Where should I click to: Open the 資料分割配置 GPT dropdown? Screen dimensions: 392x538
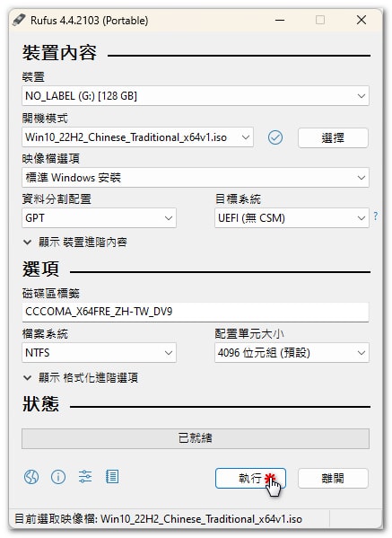(x=99, y=218)
